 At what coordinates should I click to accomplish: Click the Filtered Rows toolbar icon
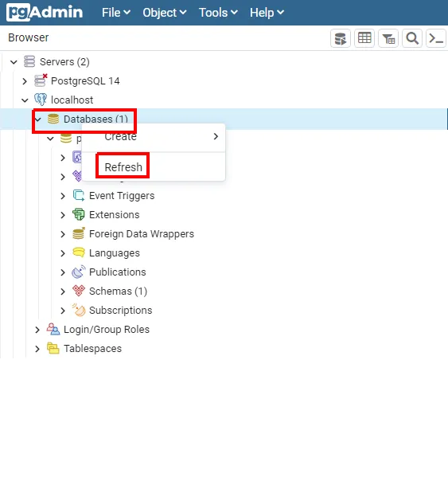(388, 38)
